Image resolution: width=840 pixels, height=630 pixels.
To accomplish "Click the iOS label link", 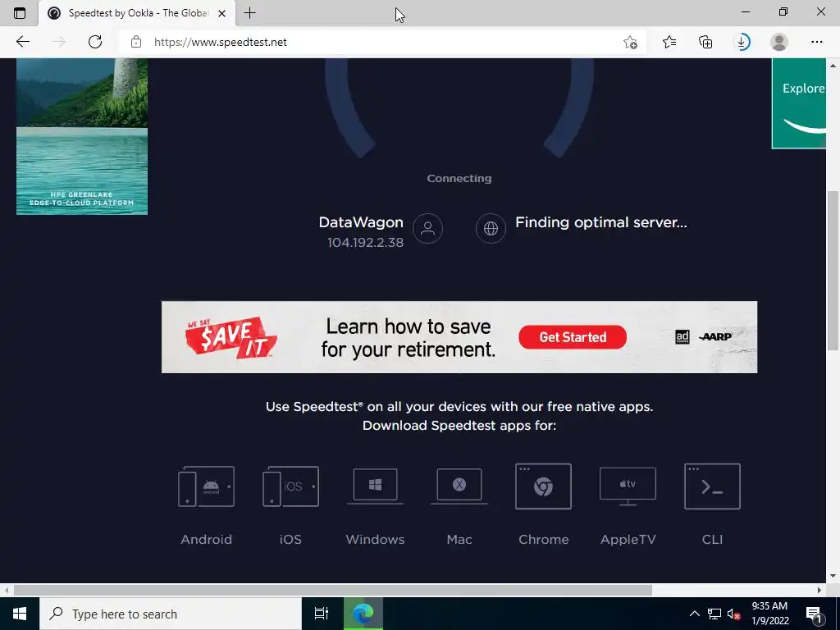I will pyautogui.click(x=290, y=540).
